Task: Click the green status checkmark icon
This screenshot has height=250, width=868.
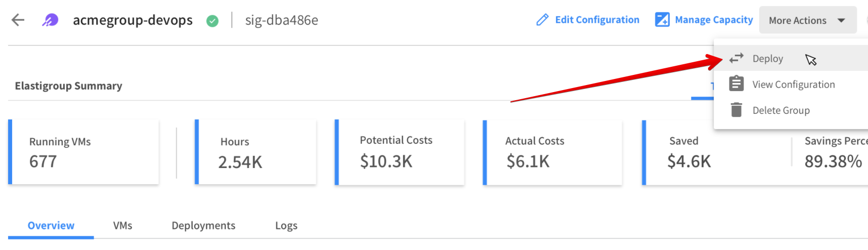Action: [x=212, y=21]
